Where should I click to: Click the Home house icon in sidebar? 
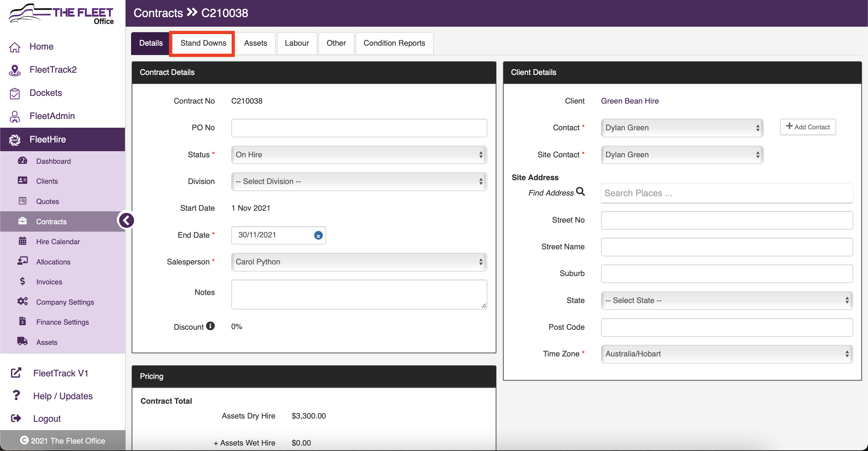click(14, 47)
